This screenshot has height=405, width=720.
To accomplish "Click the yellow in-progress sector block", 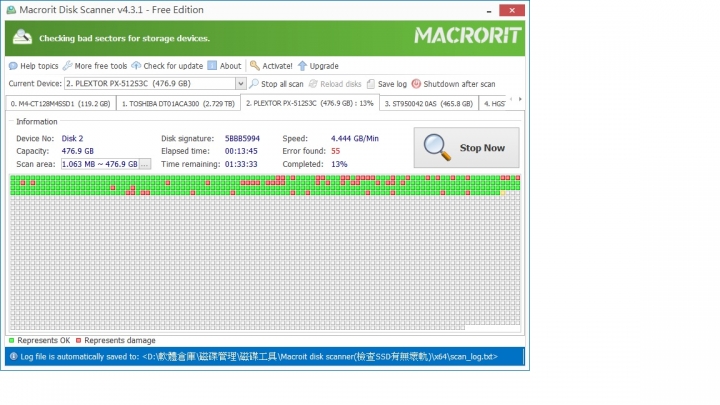I will (503, 193).
